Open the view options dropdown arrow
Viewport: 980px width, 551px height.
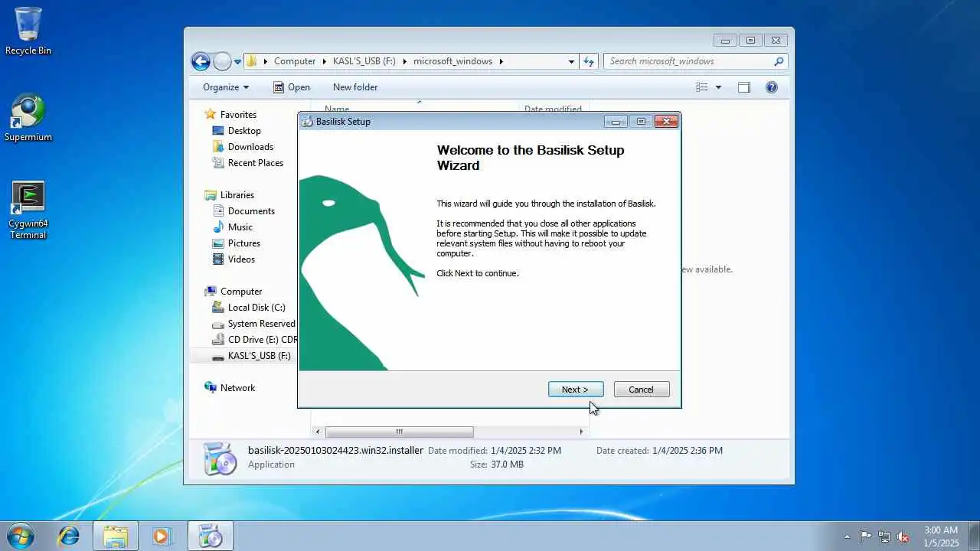pos(718,87)
